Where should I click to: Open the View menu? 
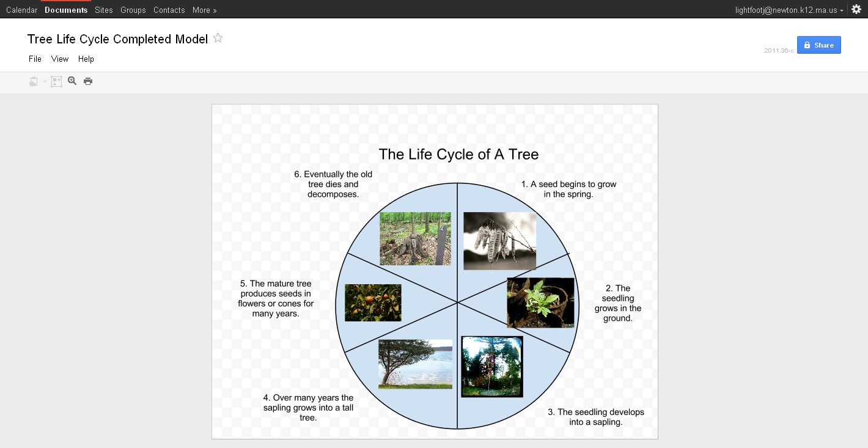[x=59, y=59]
